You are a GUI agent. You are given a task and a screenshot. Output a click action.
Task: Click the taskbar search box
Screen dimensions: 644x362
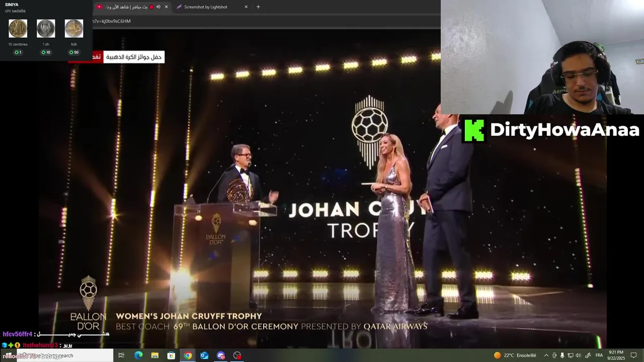(x=64, y=355)
